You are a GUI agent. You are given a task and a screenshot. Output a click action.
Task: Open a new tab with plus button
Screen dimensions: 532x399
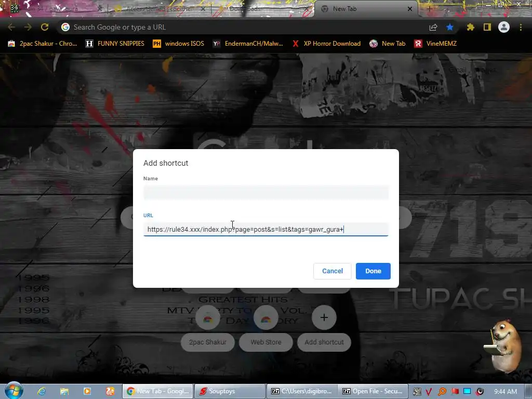click(x=429, y=9)
